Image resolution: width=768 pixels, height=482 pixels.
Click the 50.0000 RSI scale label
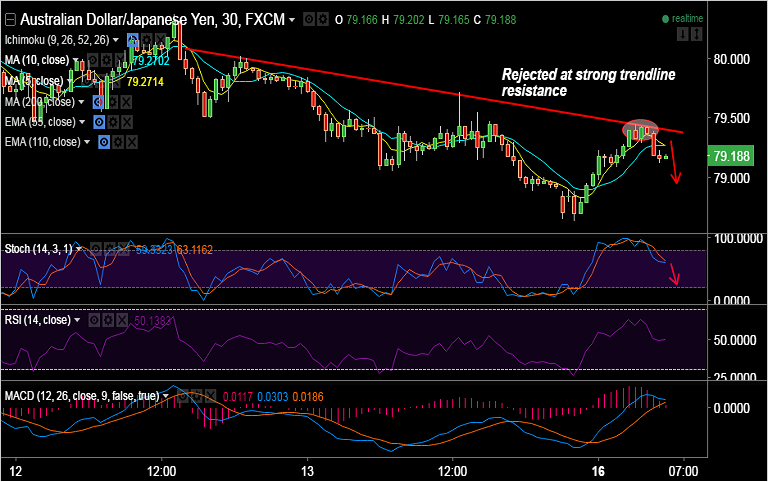[x=735, y=340]
